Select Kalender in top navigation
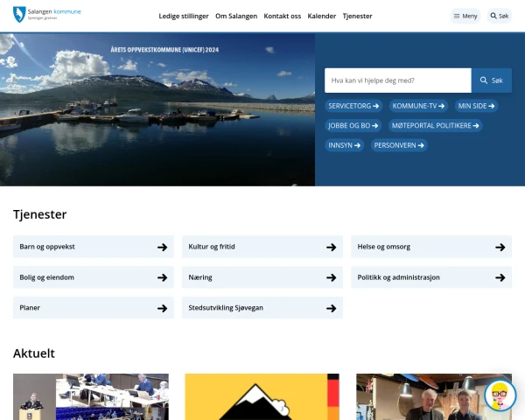Image resolution: width=525 pixels, height=420 pixels. pyautogui.click(x=321, y=16)
